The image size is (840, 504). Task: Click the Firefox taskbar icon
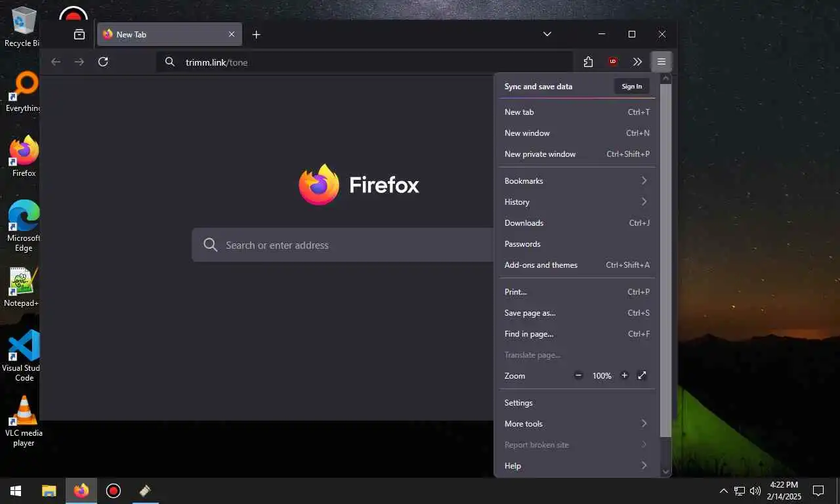81,491
